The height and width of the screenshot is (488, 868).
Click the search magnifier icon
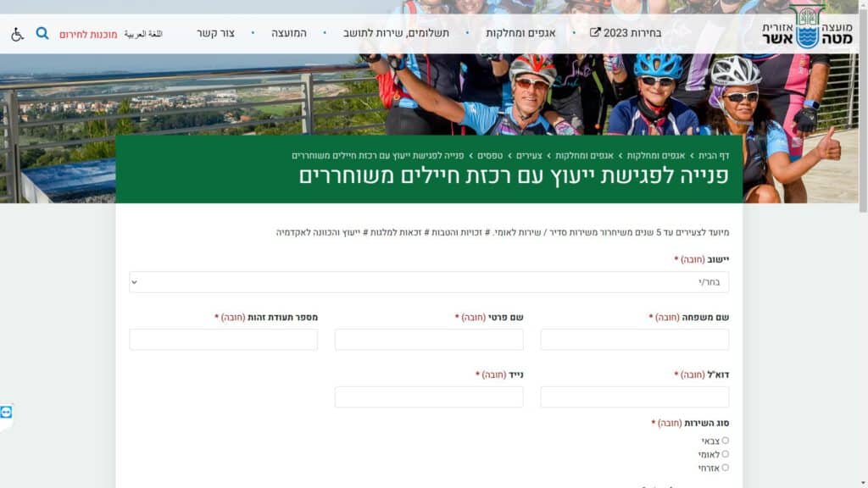(42, 33)
